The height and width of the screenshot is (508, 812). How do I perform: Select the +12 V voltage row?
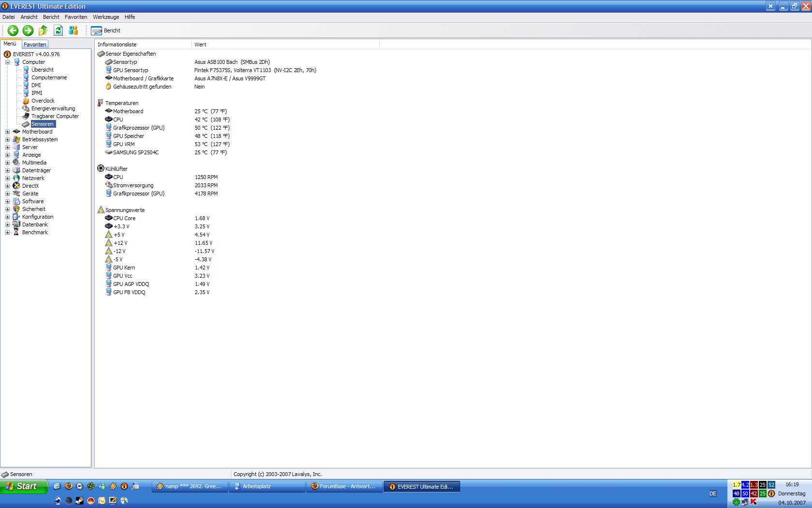point(237,243)
